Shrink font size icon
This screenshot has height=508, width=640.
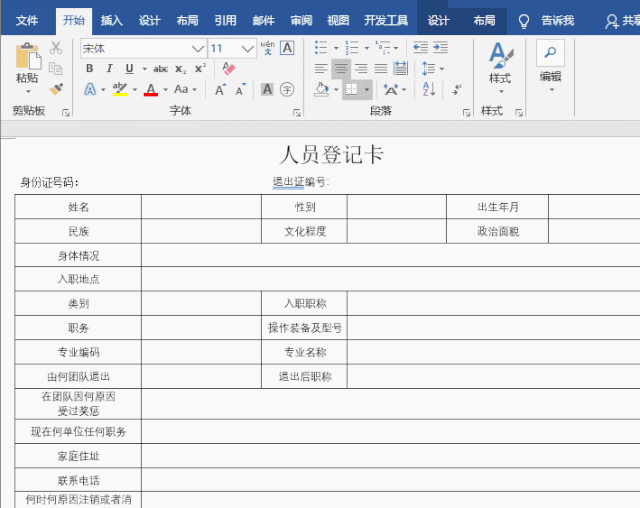(241, 89)
